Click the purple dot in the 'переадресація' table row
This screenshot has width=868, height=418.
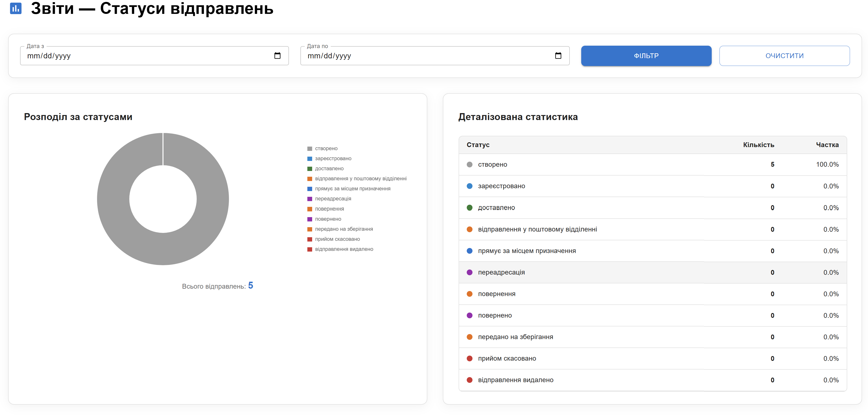(469, 272)
